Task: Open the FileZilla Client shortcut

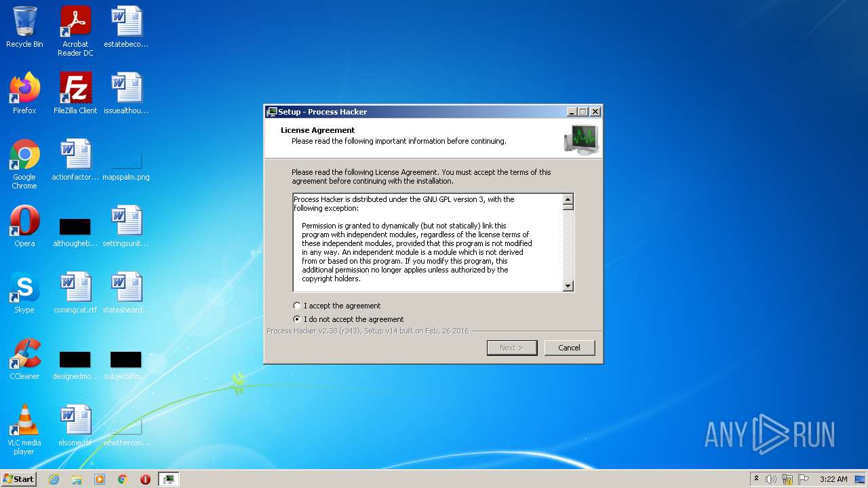Action: [x=75, y=93]
